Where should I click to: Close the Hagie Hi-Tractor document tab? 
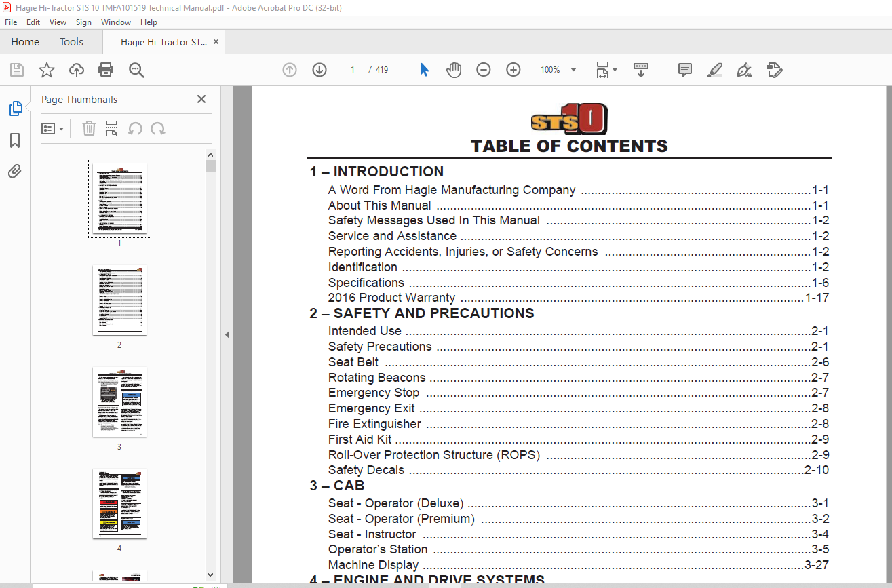pos(216,42)
